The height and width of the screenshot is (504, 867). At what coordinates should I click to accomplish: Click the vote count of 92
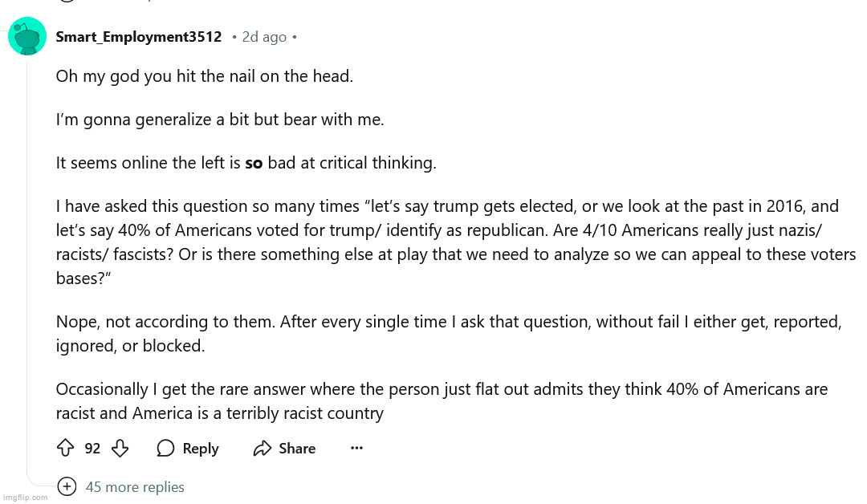[92, 448]
